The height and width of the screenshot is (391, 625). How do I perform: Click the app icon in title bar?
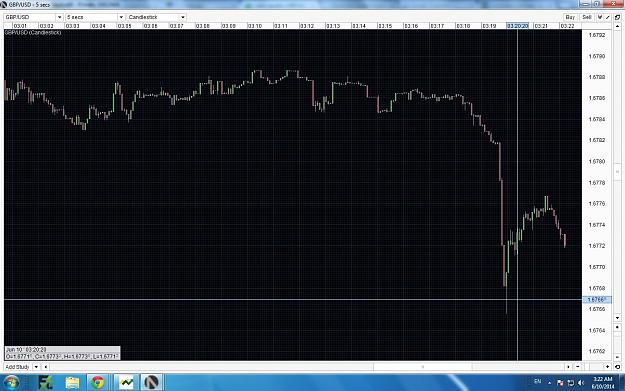click(4, 4)
